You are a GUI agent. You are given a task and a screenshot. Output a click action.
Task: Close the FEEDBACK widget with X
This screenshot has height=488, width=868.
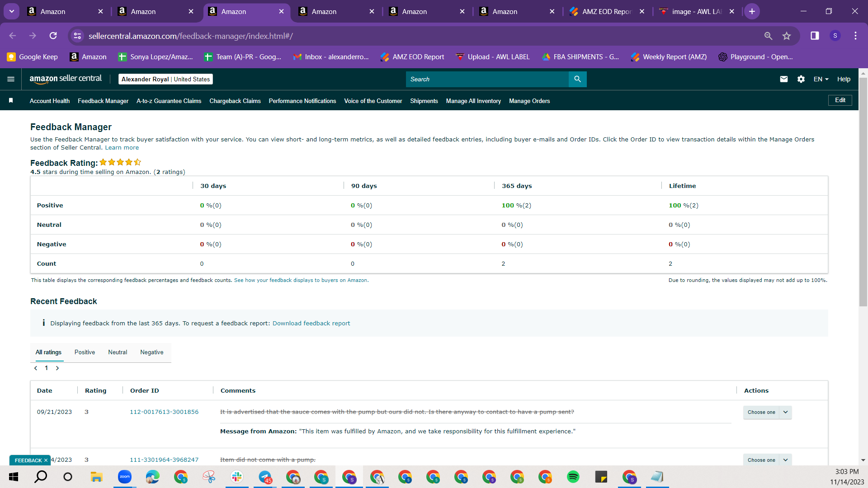pyautogui.click(x=46, y=460)
